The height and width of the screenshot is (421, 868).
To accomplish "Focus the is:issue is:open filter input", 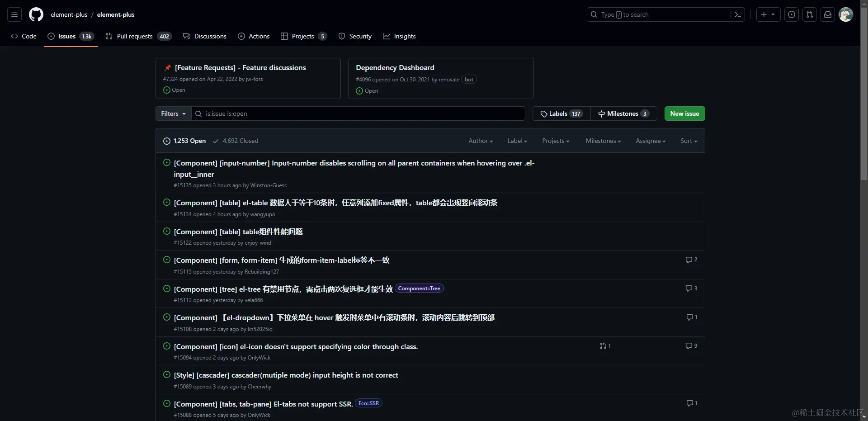I will 359,114.
